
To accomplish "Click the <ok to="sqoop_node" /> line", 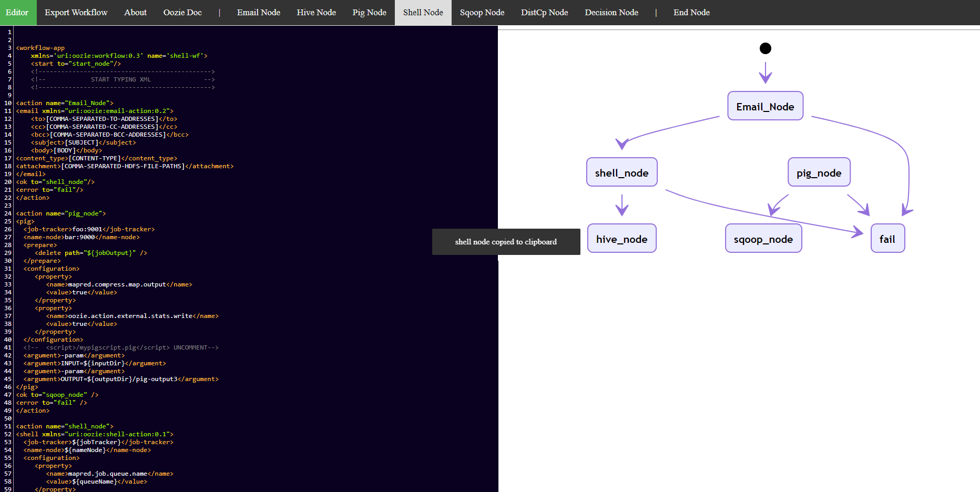I will 57,395.
